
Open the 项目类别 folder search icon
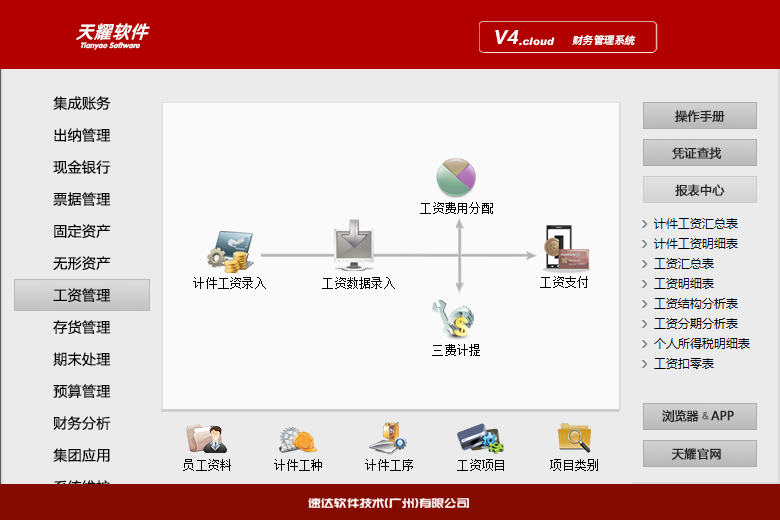574,437
